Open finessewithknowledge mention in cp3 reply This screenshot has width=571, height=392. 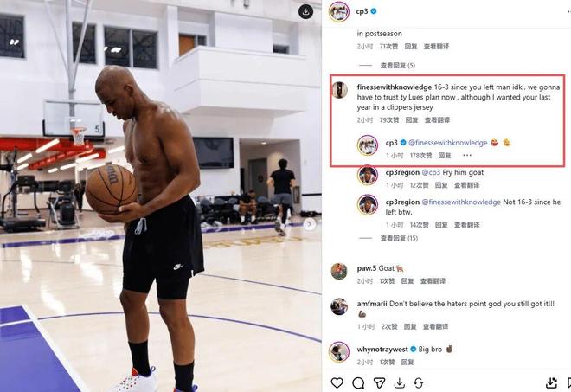[447, 143]
